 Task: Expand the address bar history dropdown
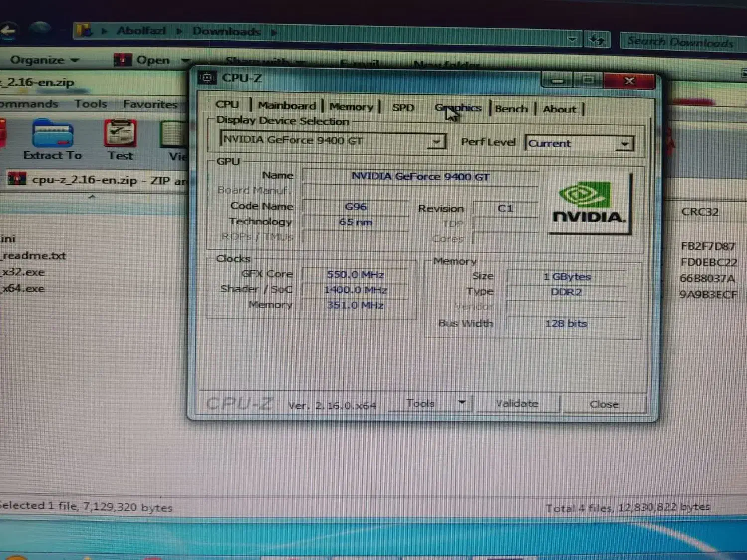pos(572,39)
